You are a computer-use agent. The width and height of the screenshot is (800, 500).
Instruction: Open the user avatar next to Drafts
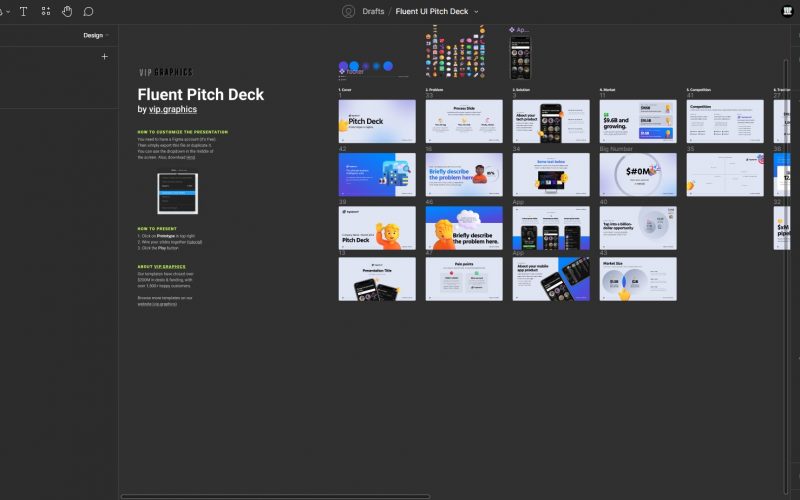click(x=348, y=11)
